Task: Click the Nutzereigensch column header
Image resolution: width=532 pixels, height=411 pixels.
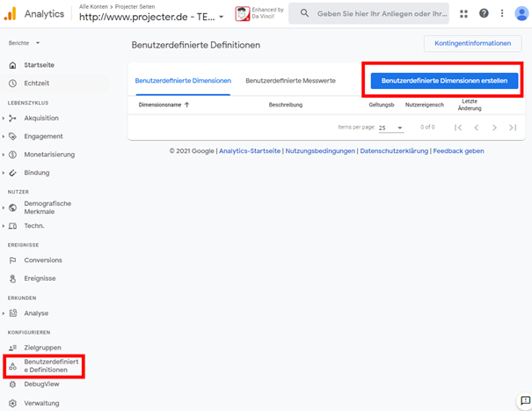Action: coord(425,105)
